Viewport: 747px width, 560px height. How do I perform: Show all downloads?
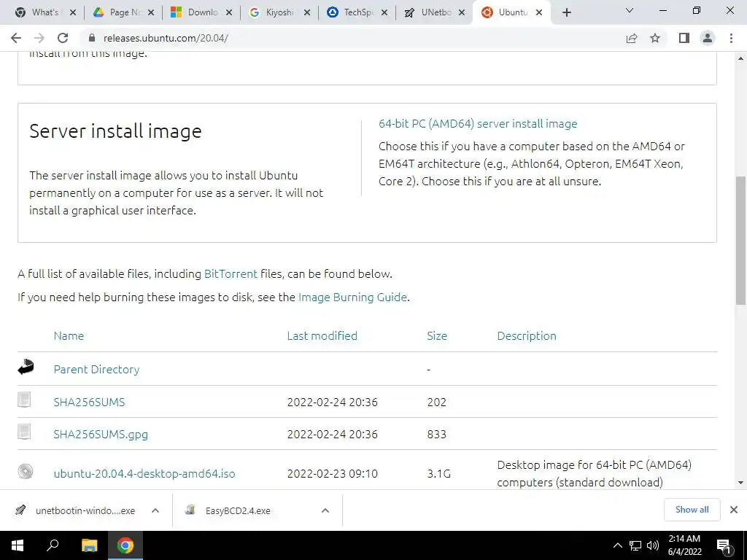click(692, 510)
